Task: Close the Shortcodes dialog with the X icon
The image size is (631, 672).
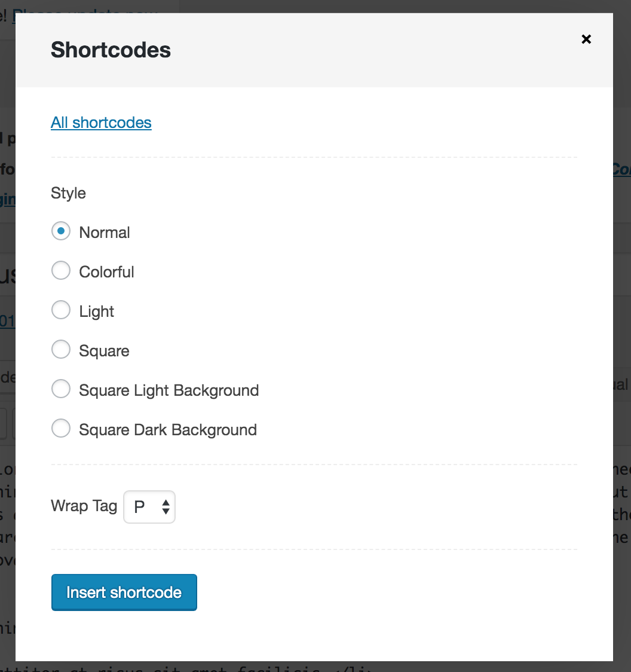Action: [x=586, y=39]
